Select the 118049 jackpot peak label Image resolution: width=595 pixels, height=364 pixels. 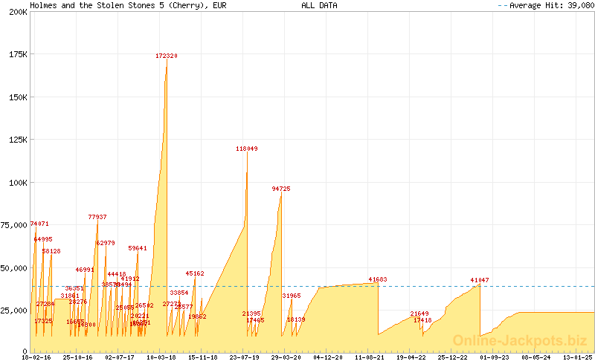tap(247, 149)
